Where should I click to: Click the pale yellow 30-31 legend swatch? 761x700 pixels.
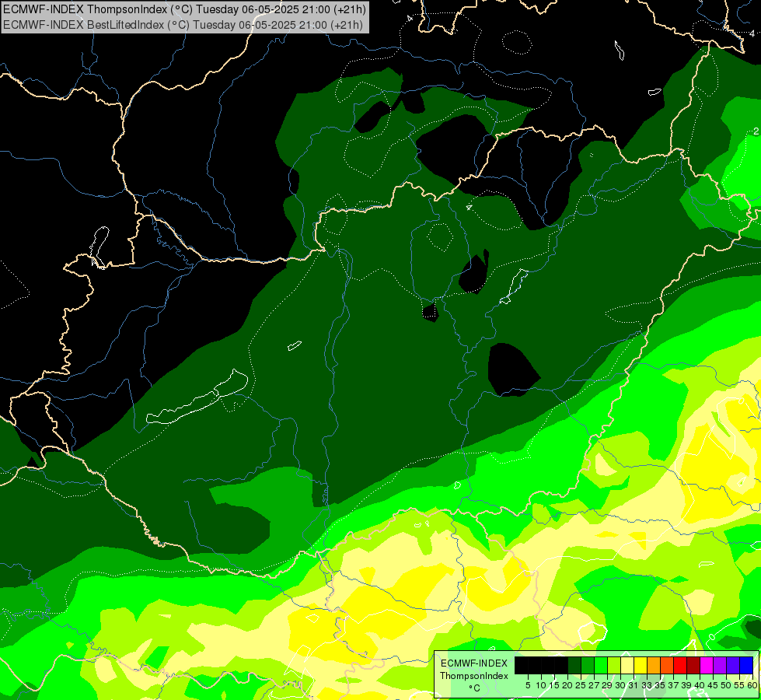[x=627, y=665]
